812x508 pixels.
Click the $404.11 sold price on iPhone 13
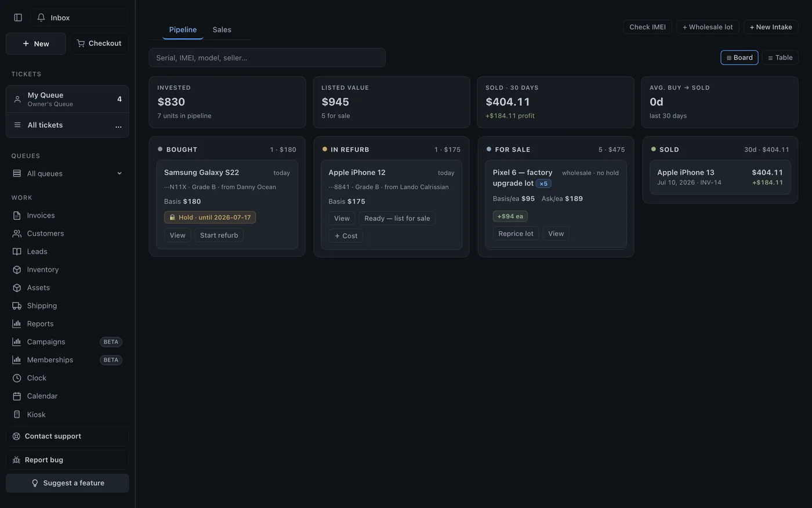point(767,172)
